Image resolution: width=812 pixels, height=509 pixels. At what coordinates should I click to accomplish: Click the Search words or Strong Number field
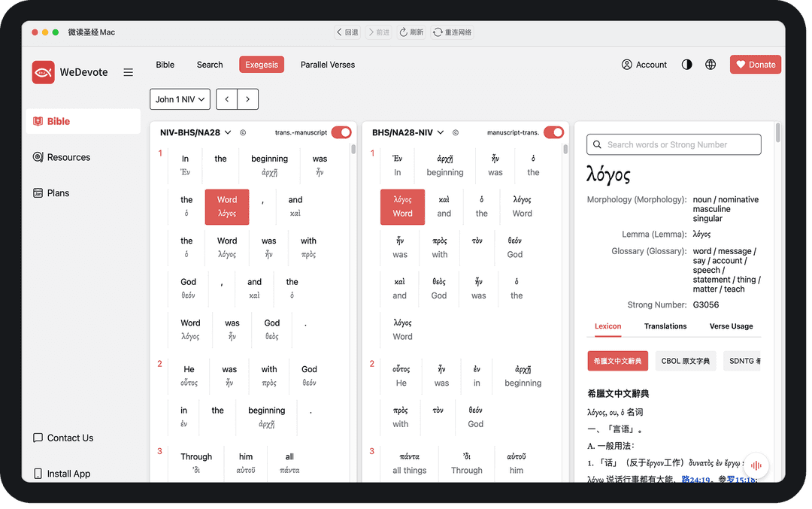click(x=674, y=144)
